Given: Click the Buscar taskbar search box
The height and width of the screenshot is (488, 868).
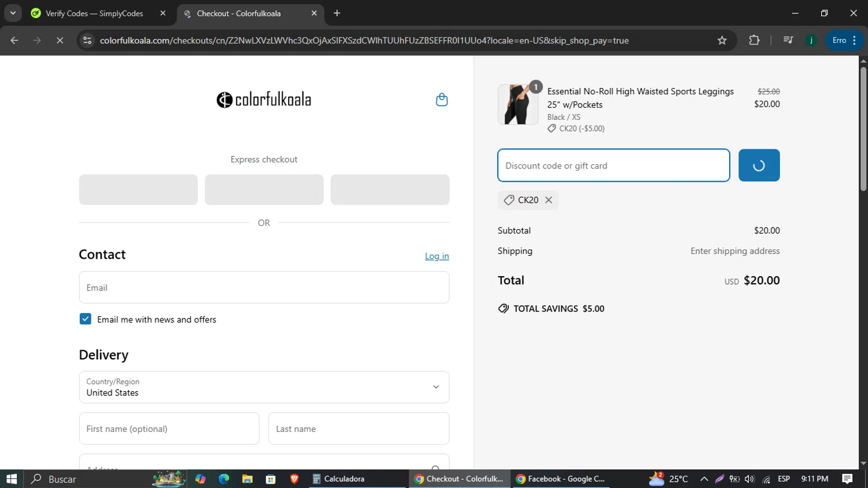Looking at the screenshot, I should point(104,479).
